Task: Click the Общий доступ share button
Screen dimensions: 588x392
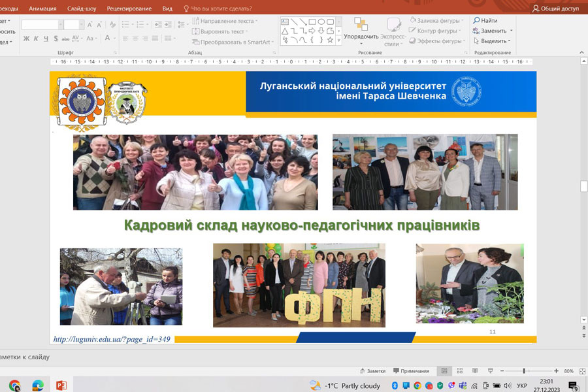Action: tap(555, 8)
